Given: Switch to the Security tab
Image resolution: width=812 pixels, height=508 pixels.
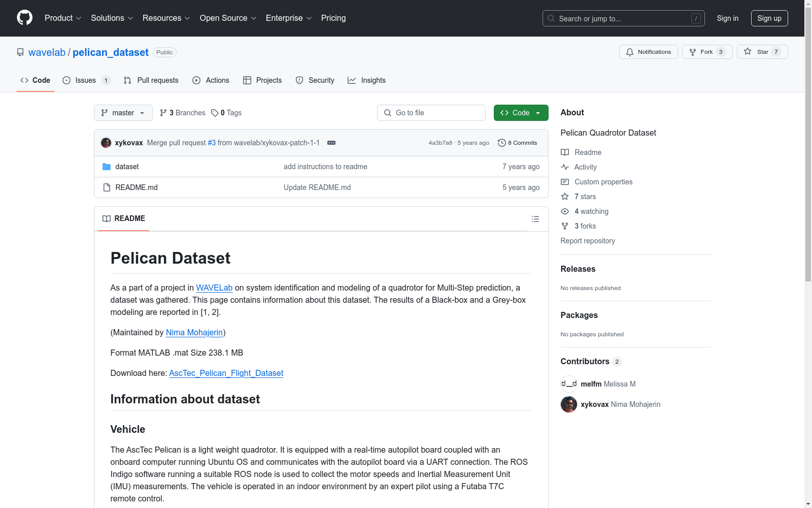Looking at the screenshot, I should click(315, 80).
